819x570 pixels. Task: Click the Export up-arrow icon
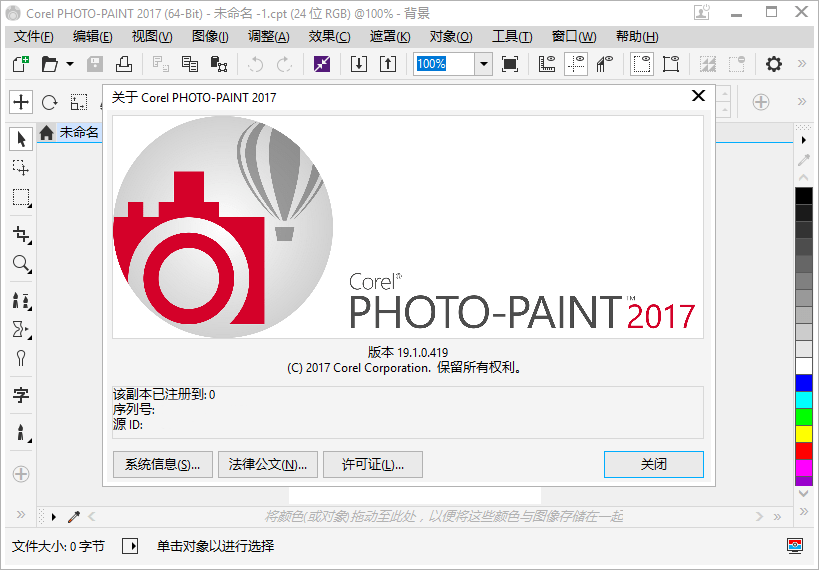point(388,64)
